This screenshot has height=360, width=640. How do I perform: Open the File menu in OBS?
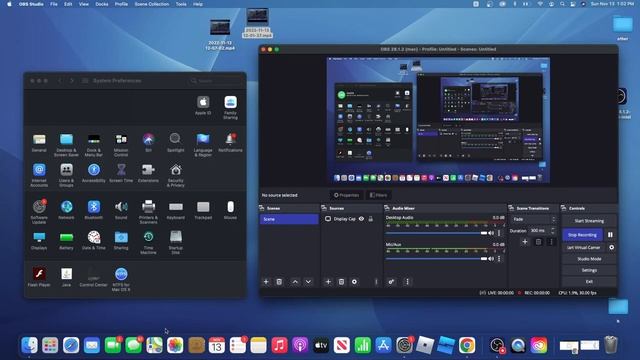(53, 4)
